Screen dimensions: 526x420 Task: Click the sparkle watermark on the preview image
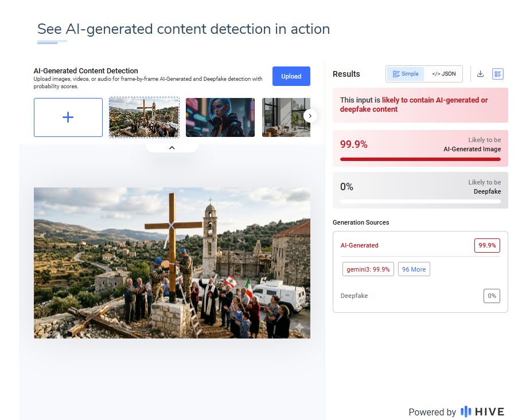(300, 327)
